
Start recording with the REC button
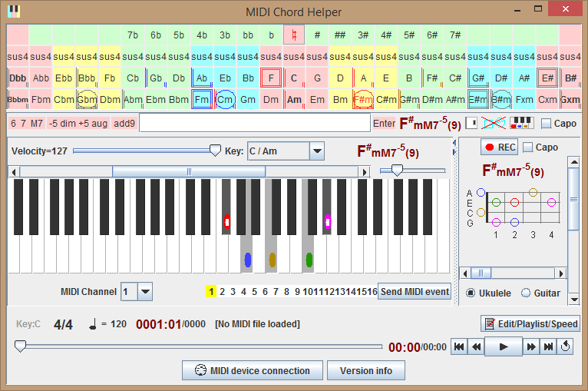tap(500, 147)
